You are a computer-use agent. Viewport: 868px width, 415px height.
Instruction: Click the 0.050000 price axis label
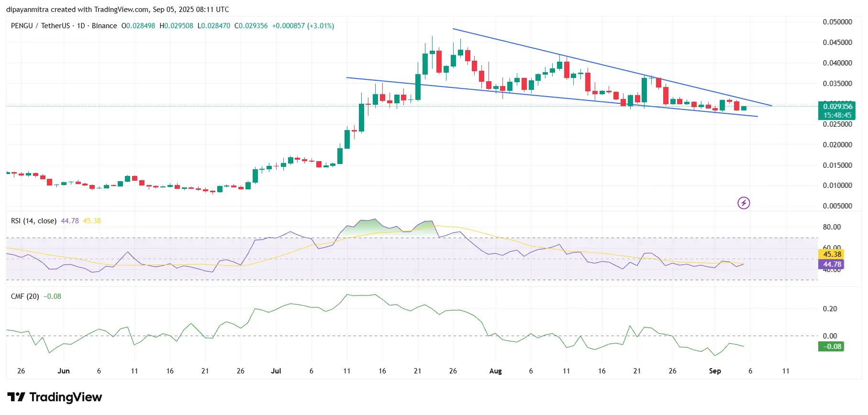(837, 22)
